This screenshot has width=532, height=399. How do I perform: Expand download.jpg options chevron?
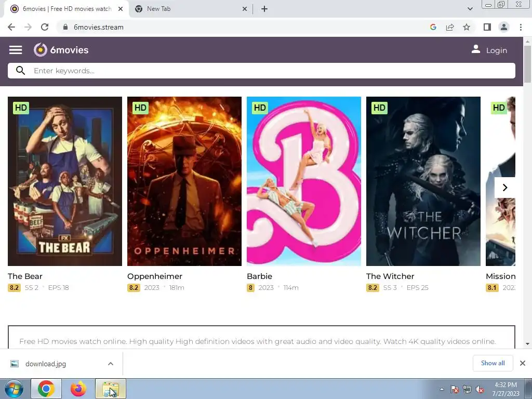111,364
